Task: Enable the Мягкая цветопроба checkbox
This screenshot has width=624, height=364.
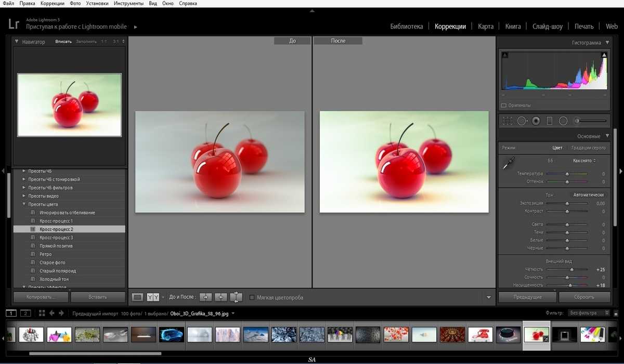Action: [x=252, y=297]
